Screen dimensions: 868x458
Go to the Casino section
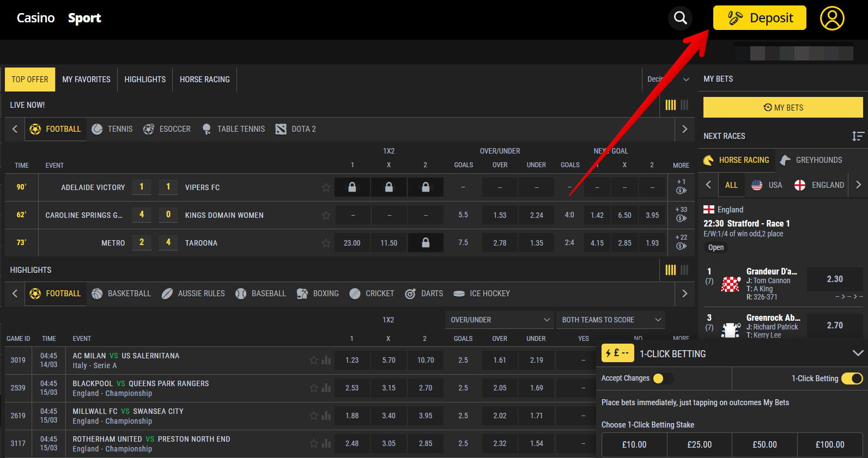coord(35,18)
